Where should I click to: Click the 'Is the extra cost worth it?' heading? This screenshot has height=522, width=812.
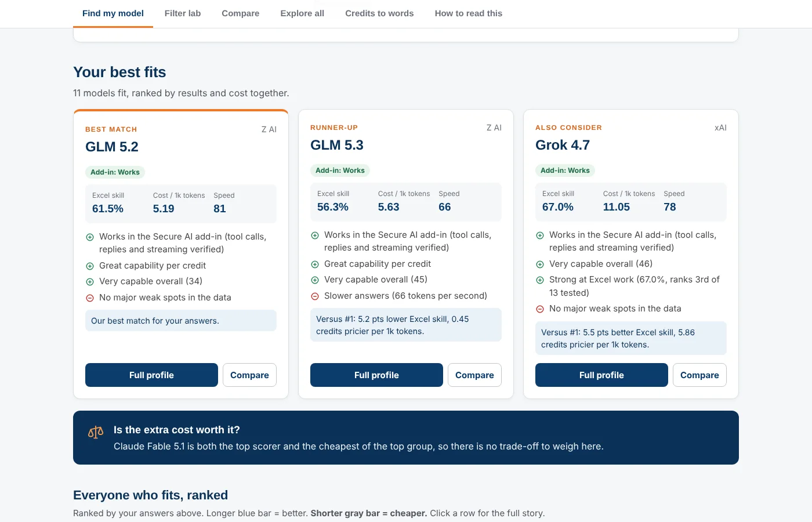coord(177,430)
